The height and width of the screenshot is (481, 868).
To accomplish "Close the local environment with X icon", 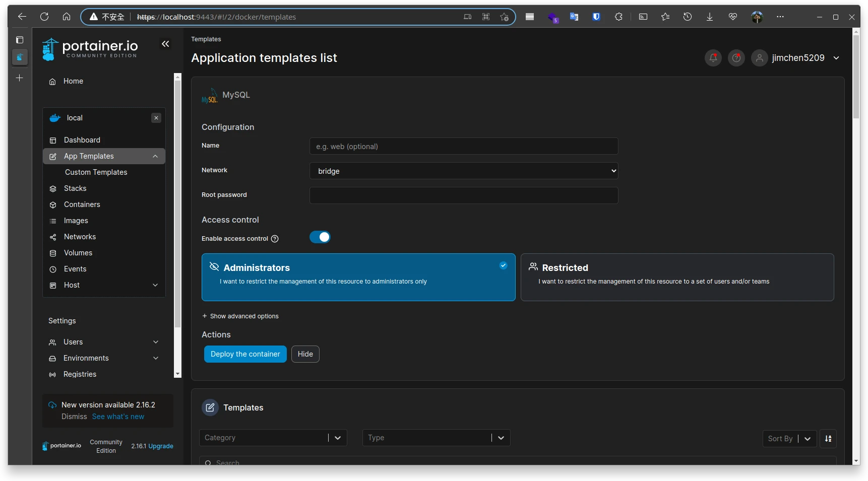I will (156, 118).
